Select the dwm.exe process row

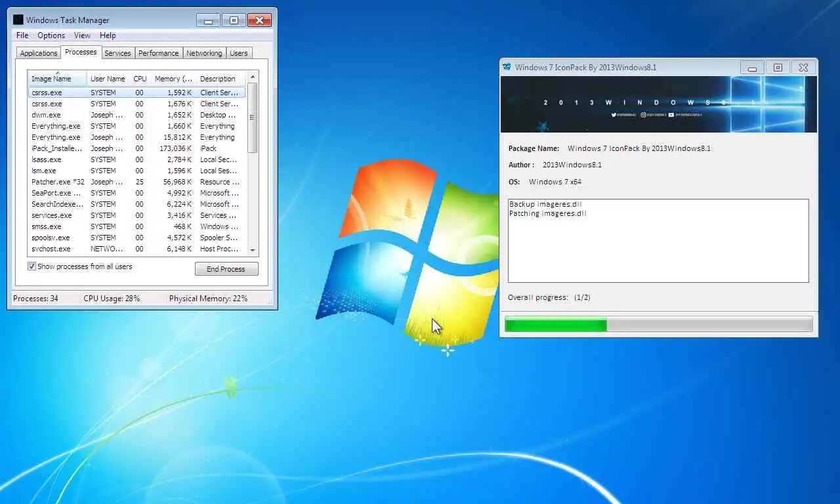136,115
